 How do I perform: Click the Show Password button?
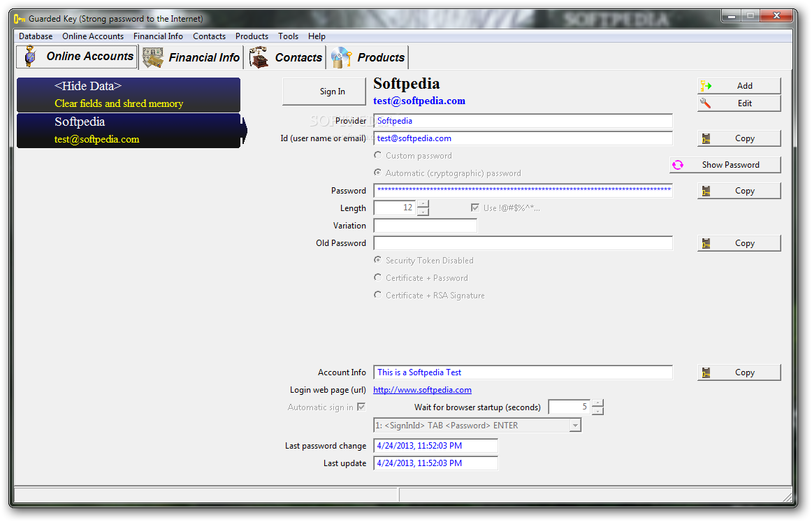[x=725, y=165]
